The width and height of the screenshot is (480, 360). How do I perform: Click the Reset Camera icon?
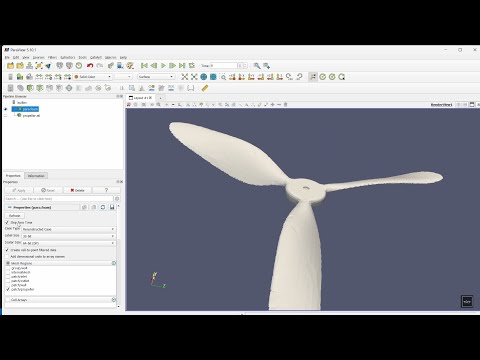point(185,77)
